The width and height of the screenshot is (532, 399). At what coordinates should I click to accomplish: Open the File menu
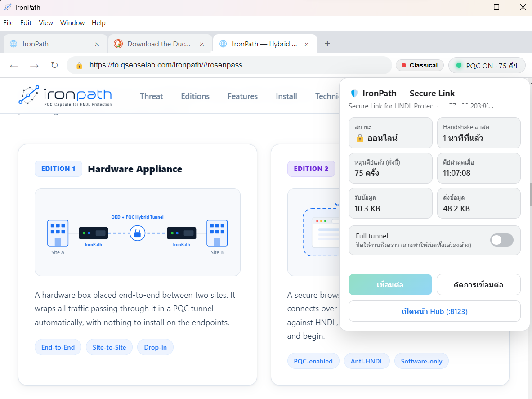[9, 23]
